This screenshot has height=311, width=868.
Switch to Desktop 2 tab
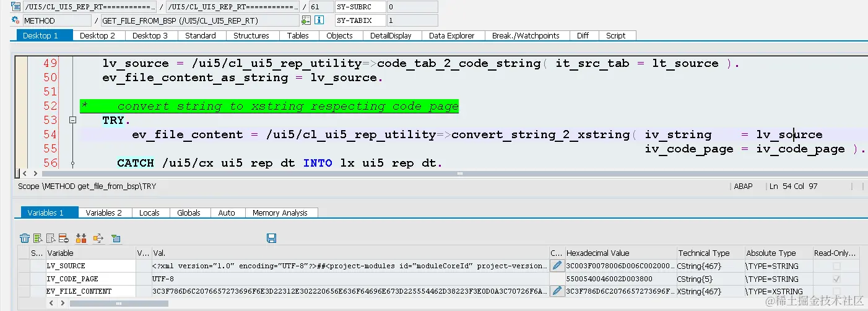98,35
